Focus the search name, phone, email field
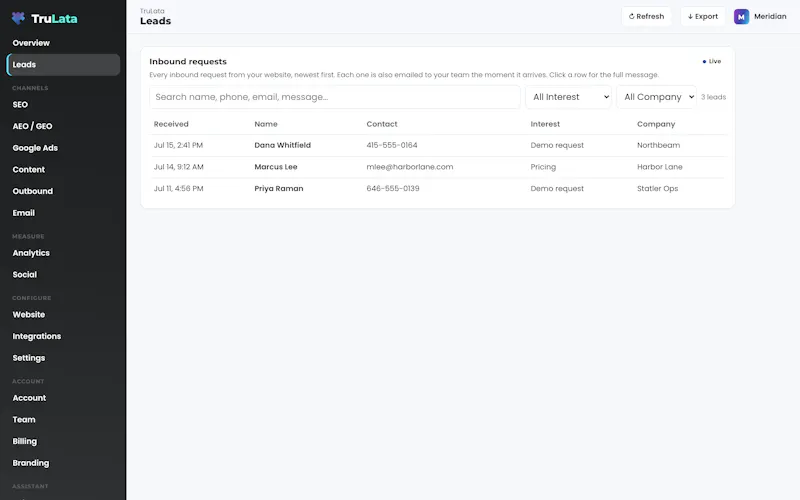This screenshot has width=800, height=500. [335, 97]
